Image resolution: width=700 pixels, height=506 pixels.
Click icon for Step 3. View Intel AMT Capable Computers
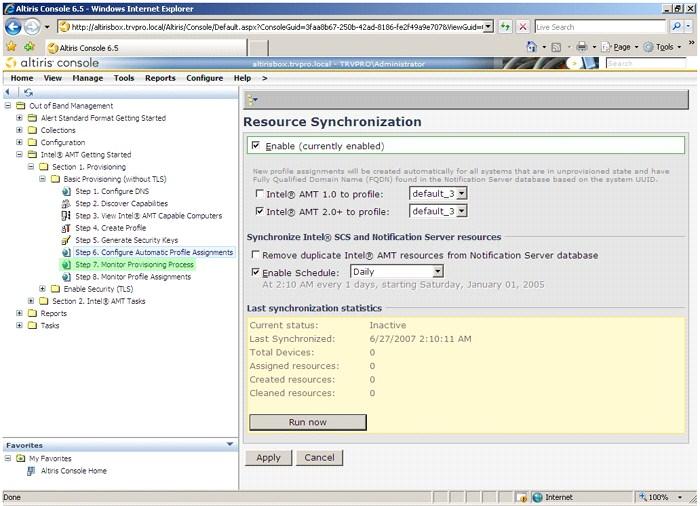coord(66,216)
